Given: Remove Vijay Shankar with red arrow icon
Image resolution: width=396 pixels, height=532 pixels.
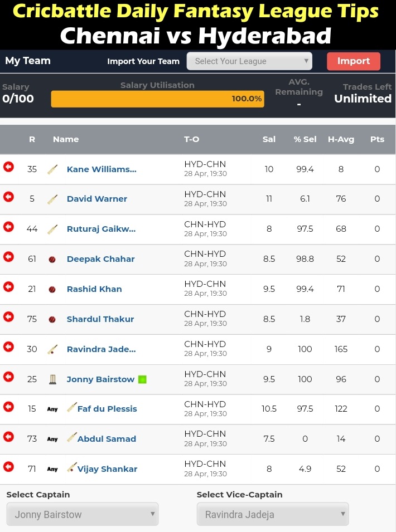Looking at the screenshot, I should click(8, 466).
